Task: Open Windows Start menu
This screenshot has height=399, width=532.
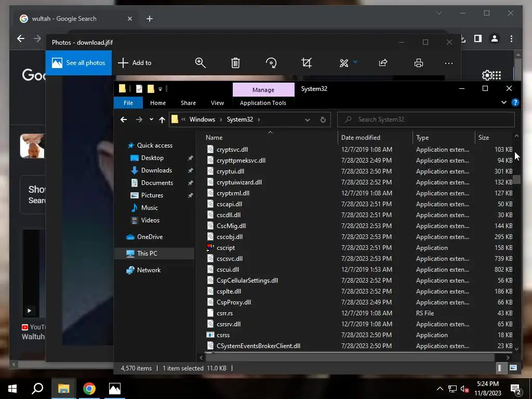Action: tap(12, 389)
